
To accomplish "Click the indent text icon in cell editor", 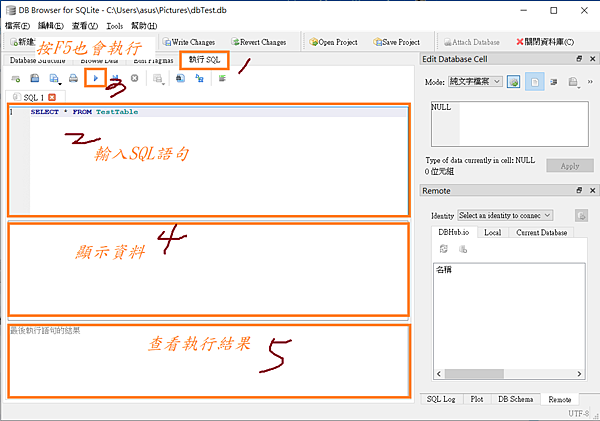I will click(553, 82).
